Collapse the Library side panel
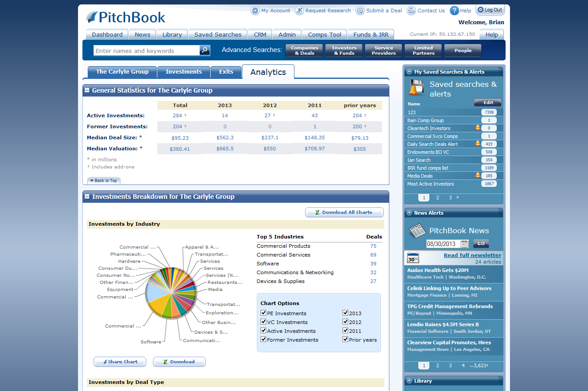The height and width of the screenshot is (391, 588). tap(409, 381)
